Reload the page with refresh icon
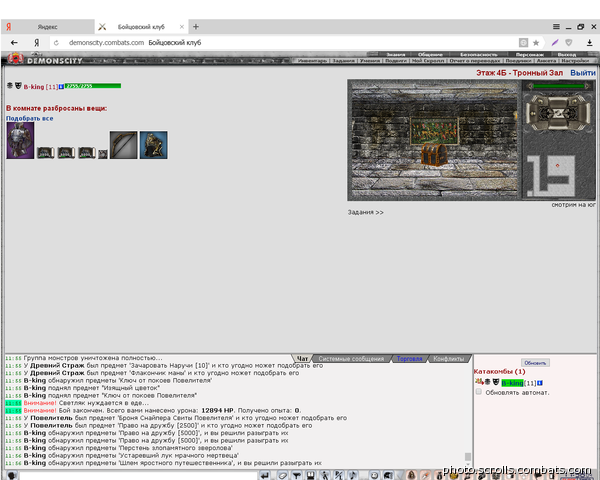This screenshot has width=600, height=480. click(56, 43)
